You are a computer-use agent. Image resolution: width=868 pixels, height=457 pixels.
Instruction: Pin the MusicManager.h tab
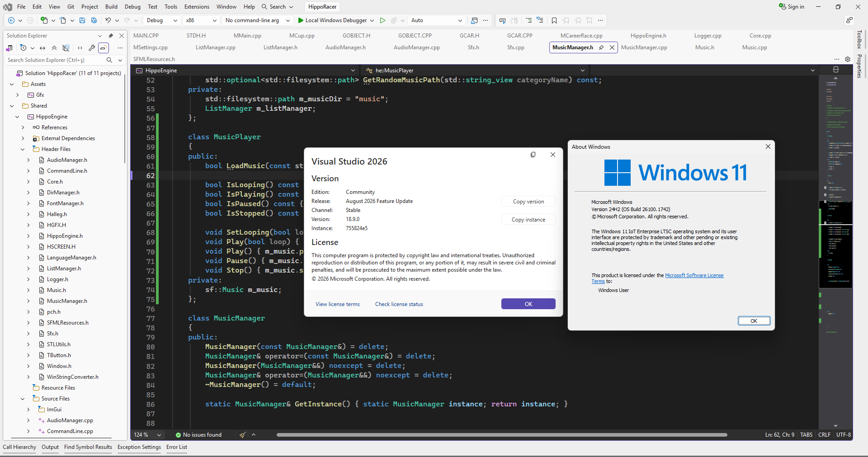click(x=601, y=47)
